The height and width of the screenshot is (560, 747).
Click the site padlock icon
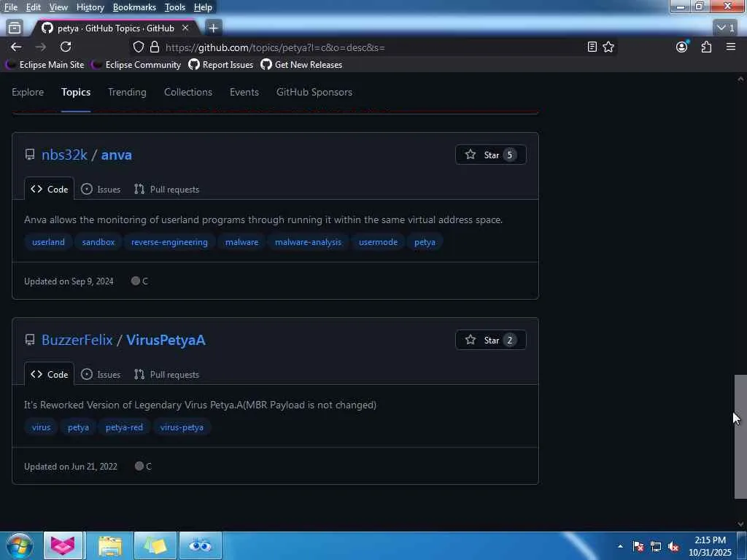(155, 47)
